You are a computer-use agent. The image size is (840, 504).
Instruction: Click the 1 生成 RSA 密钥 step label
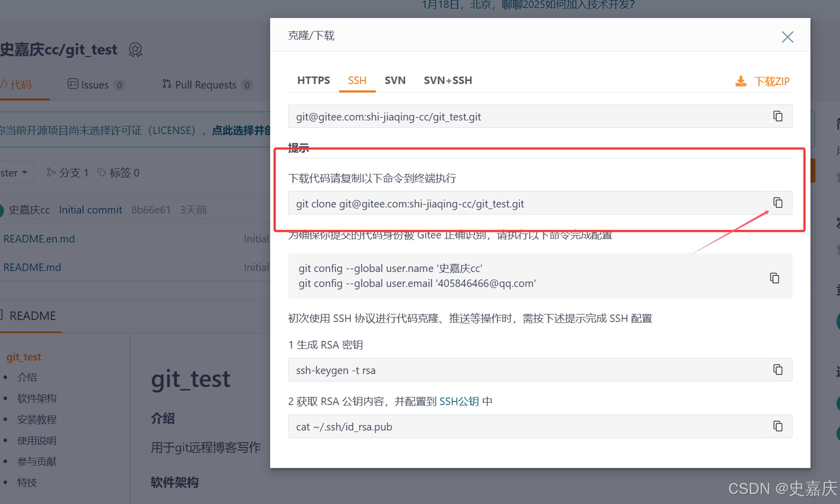[x=326, y=344]
